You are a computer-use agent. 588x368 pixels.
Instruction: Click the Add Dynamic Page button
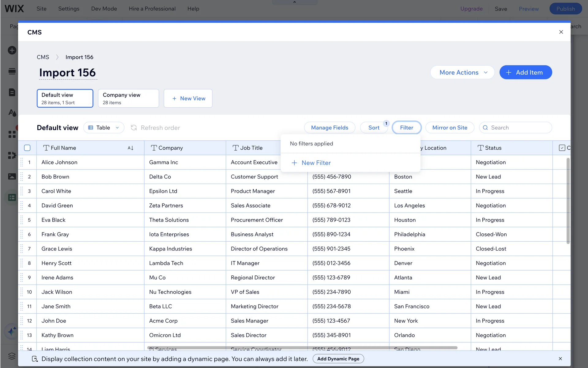click(x=338, y=359)
